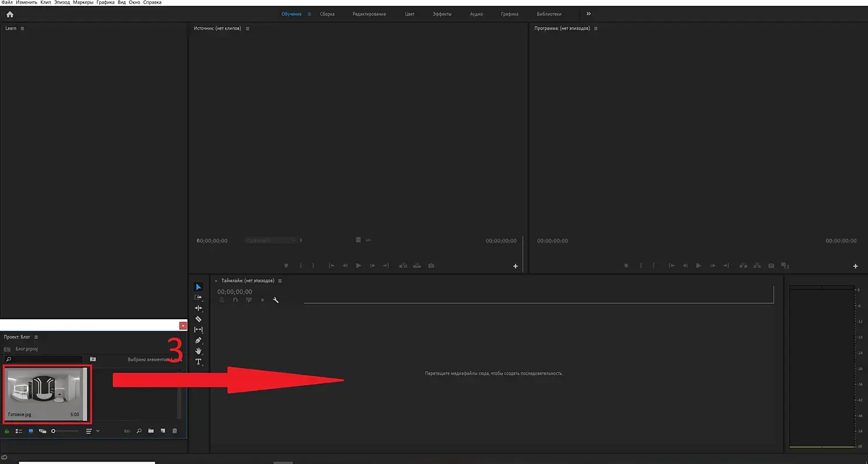Switch to Эффекты workspace
Screen dimensions: 868x464
(x=442, y=14)
